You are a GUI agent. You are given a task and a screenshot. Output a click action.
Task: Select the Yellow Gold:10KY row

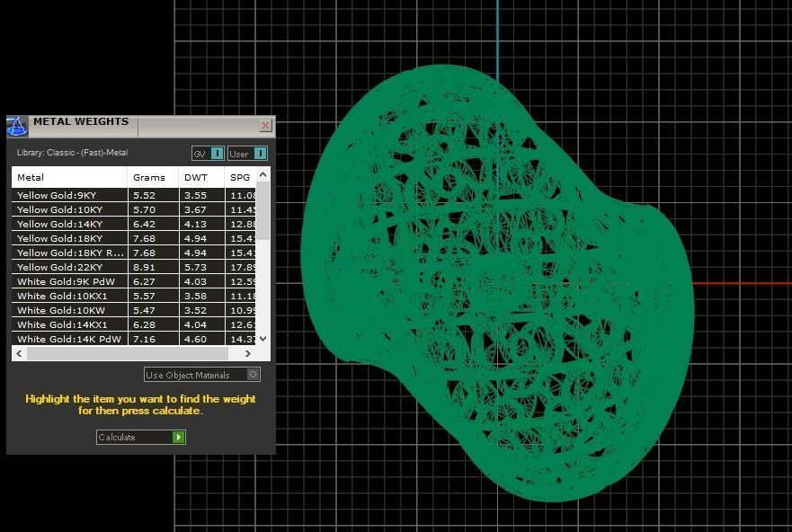[133, 209]
